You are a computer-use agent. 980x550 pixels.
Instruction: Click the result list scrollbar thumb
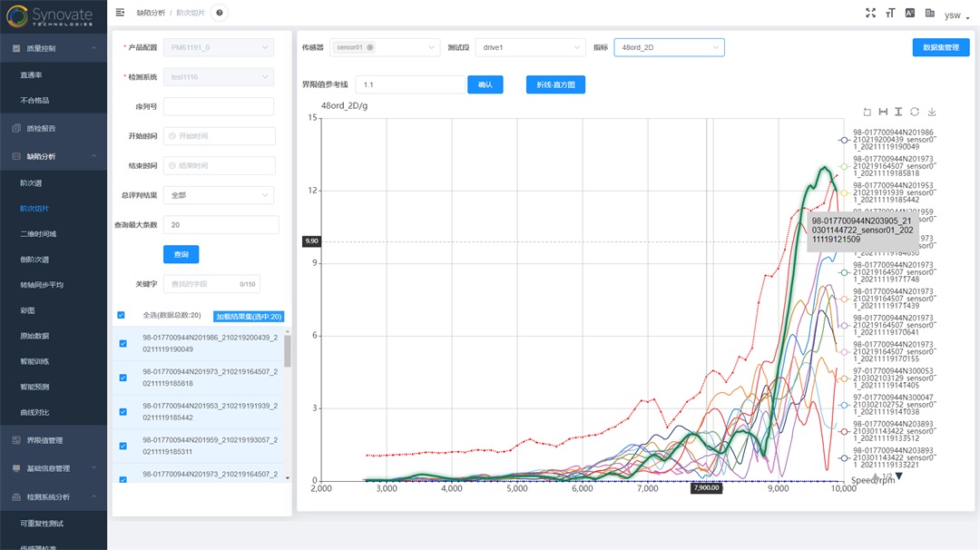click(x=288, y=349)
